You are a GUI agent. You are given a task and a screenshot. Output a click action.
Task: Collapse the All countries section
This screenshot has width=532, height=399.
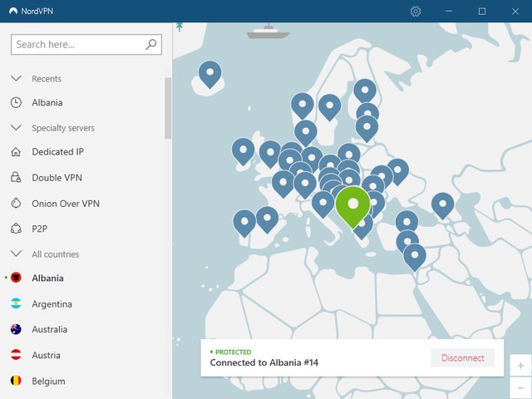(x=16, y=254)
